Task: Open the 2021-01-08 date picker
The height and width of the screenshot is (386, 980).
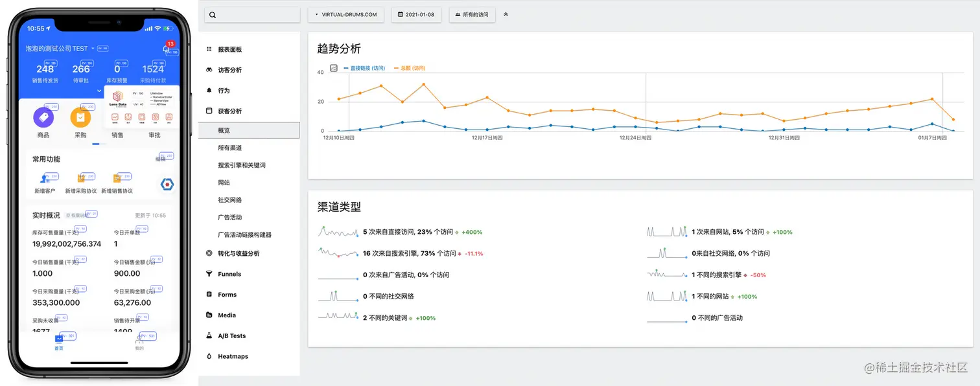Action: (x=417, y=14)
